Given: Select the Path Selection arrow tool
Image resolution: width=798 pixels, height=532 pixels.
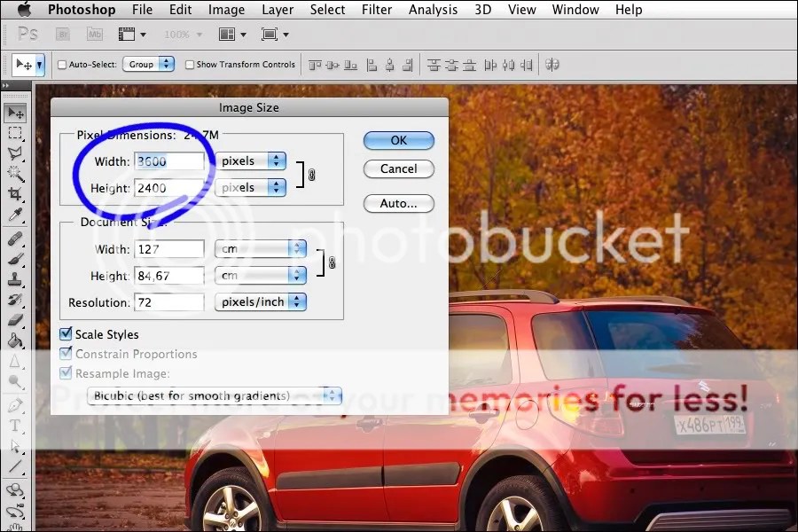Looking at the screenshot, I should click(15, 447).
